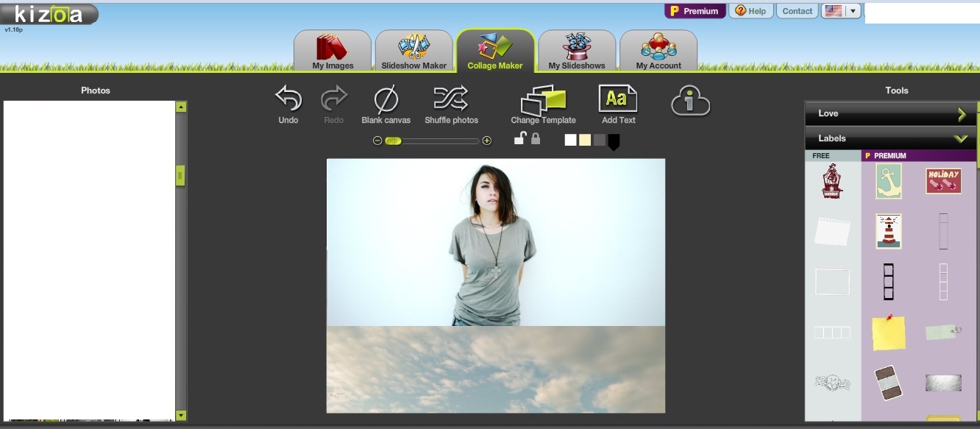Click the open padlock unlock icon
980x429 pixels.
(x=519, y=138)
